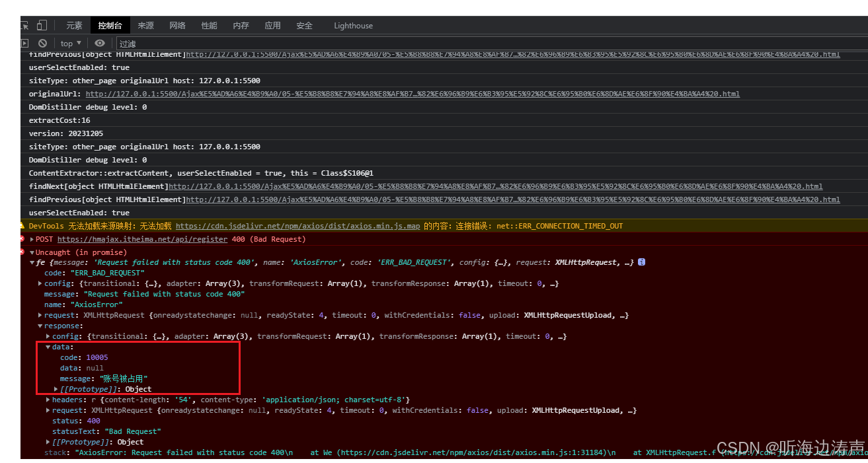This screenshot has width=868, height=463.
Task: Select the 控制台 tab
Action: (x=110, y=26)
